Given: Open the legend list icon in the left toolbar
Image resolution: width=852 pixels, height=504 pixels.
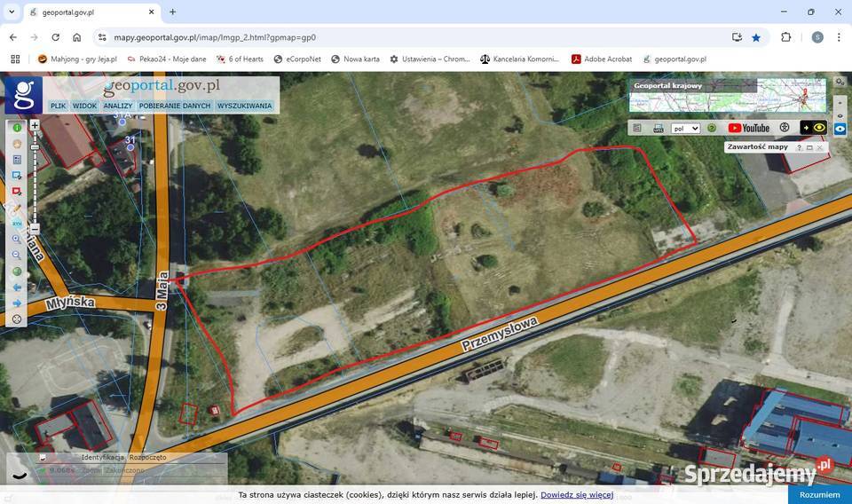Looking at the screenshot, I should (17, 160).
